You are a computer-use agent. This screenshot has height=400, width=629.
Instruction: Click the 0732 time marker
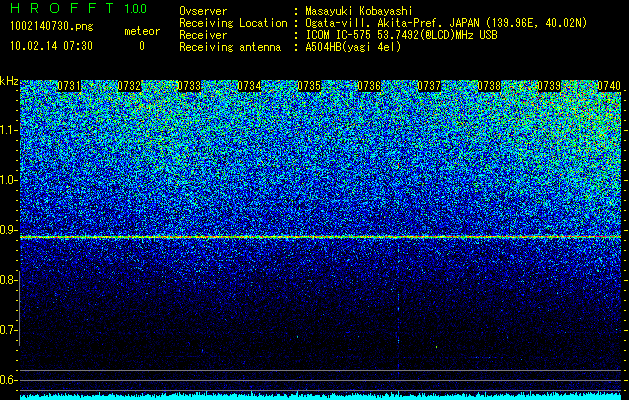click(129, 86)
